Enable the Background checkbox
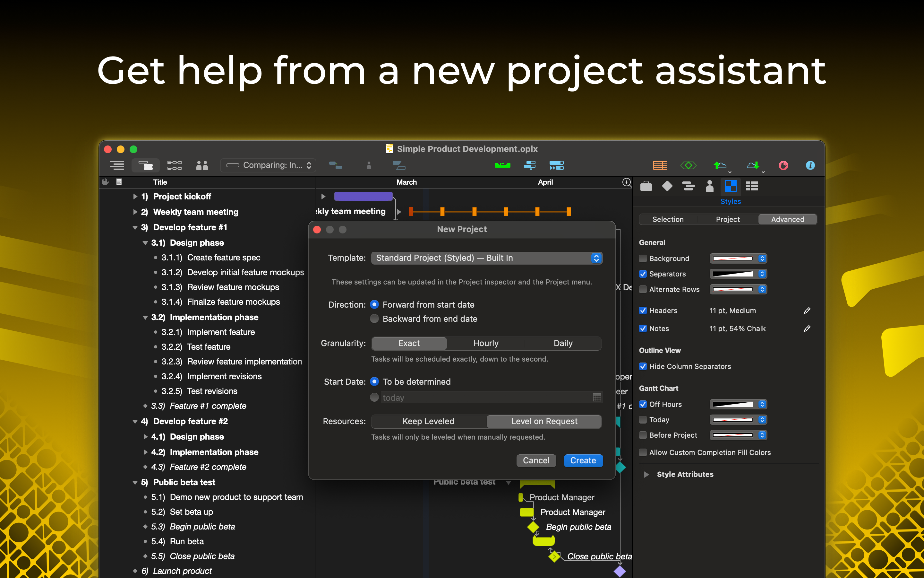The width and height of the screenshot is (924, 578). point(643,258)
